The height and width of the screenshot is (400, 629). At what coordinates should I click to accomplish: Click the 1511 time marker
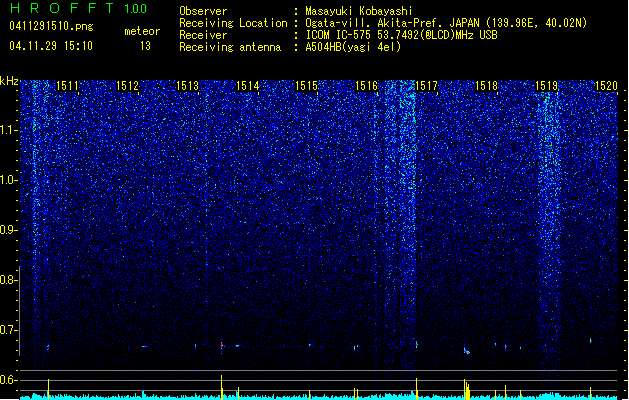point(67,86)
